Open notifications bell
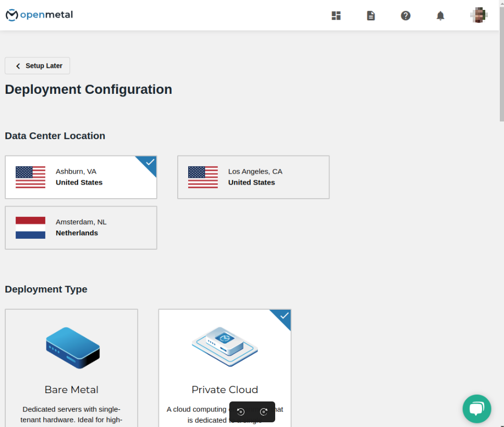 (x=440, y=16)
